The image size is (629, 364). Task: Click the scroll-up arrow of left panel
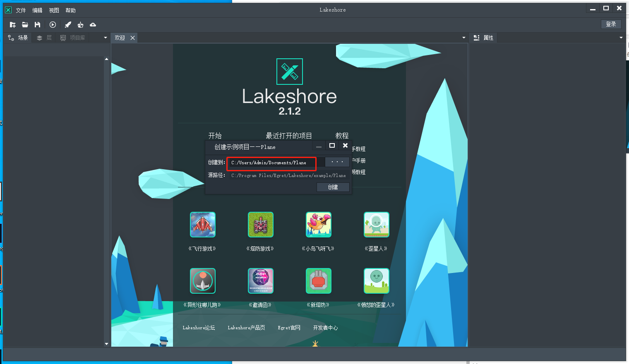107,59
